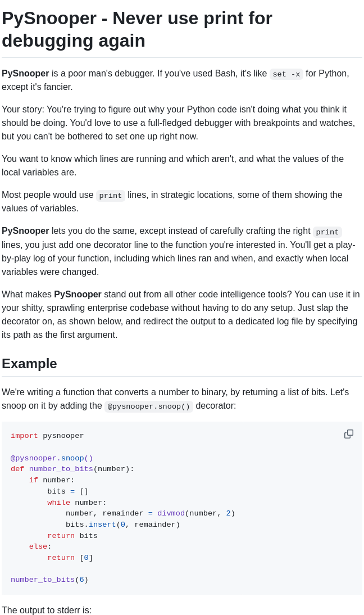
Task: Click the print inline code element
Action: click(x=110, y=196)
